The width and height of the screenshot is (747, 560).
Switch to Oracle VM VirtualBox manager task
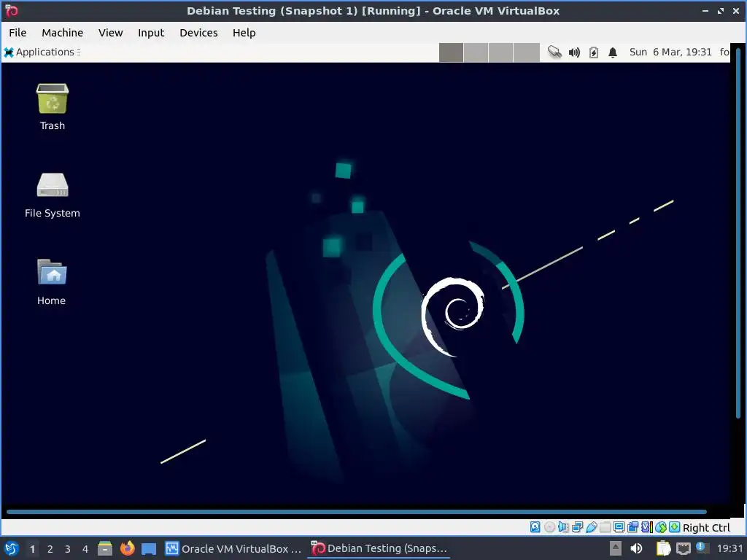coord(233,548)
